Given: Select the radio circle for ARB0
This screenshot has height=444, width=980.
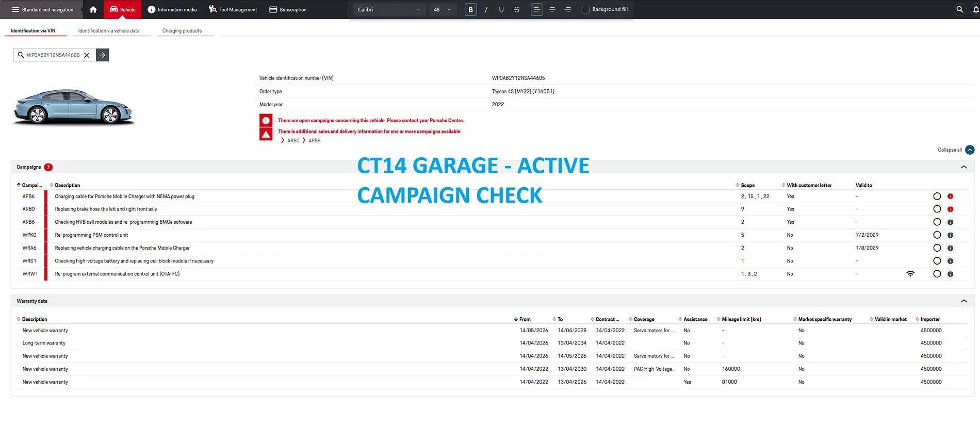Looking at the screenshot, I should 937,209.
